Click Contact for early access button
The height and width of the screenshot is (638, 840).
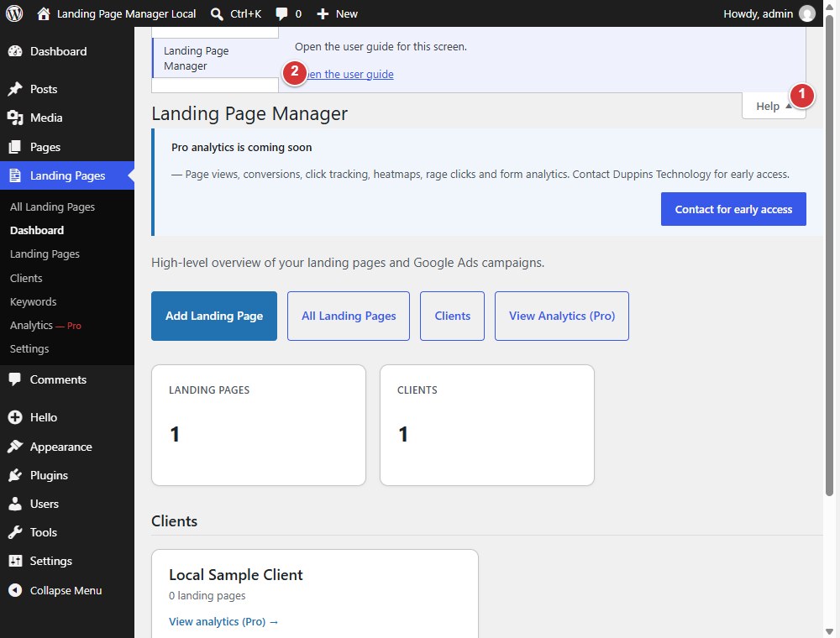click(x=733, y=209)
